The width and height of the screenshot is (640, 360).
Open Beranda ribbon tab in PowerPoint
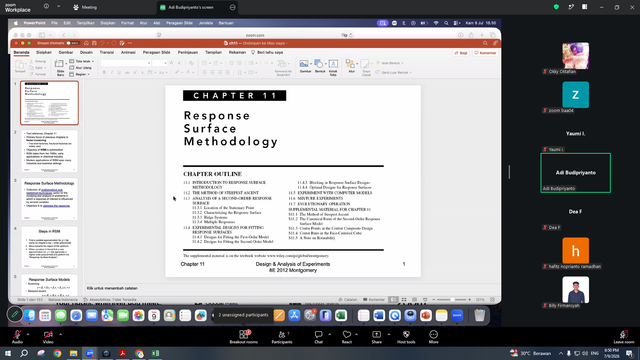pyautogui.click(x=21, y=52)
